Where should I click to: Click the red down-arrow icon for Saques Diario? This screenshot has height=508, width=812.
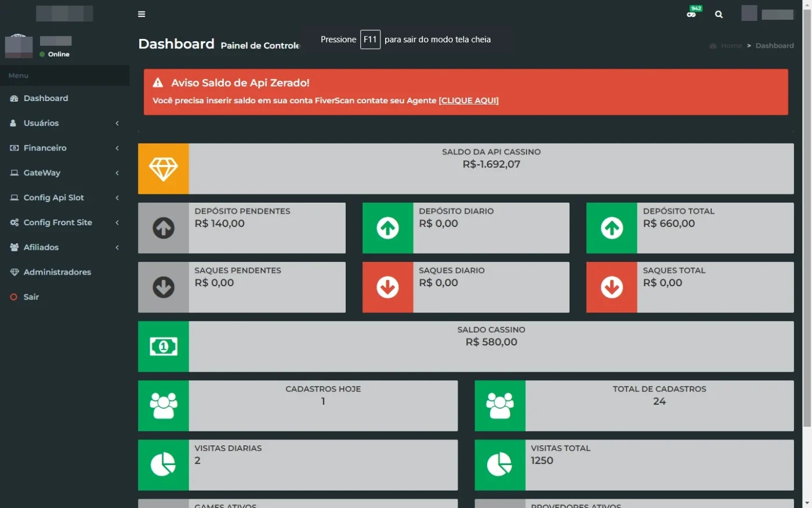[388, 287]
